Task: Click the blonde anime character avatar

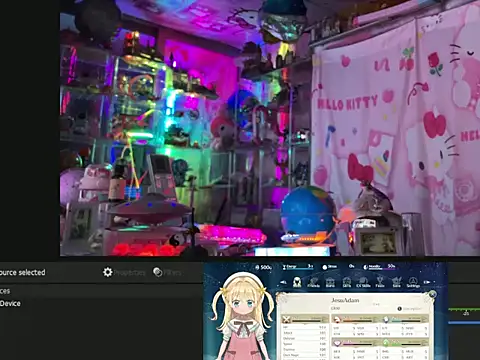Action: pyautogui.click(x=242, y=317)
